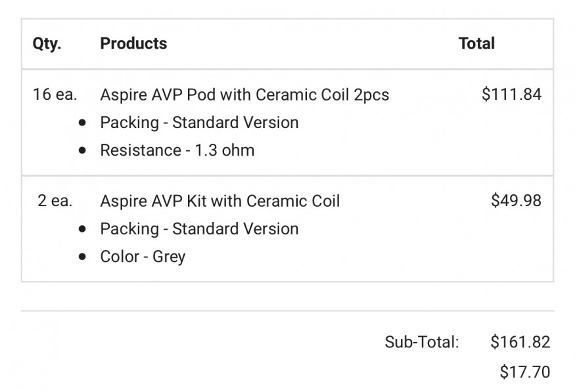Click Resistance - 1.3 ohm option
The image size is (575, 392).
[177, 150]
